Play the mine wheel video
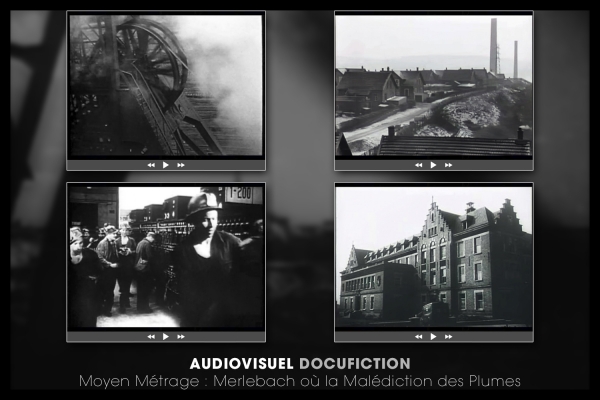Image resolution: width=600 pixels, height=400 pixels. pyautogui.click(x=166, y=165)
